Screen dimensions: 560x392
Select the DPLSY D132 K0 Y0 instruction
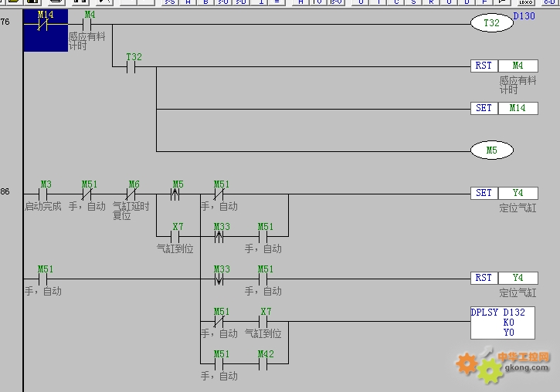click(x=503, y=323)
